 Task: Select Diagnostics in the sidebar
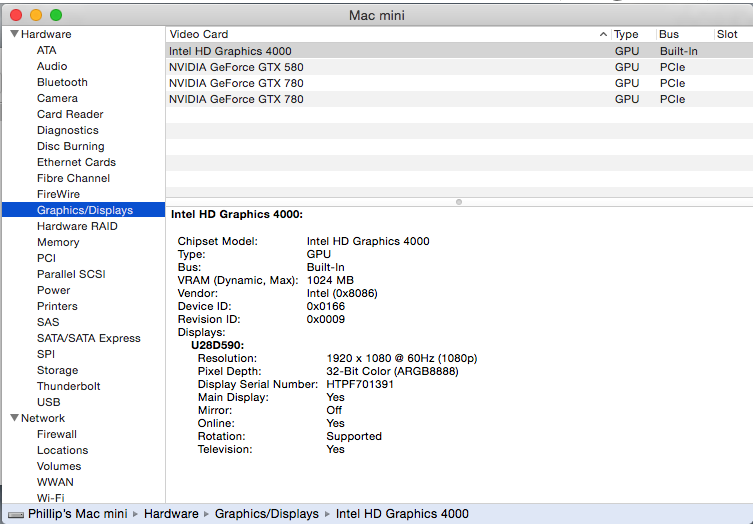(68, 130)
